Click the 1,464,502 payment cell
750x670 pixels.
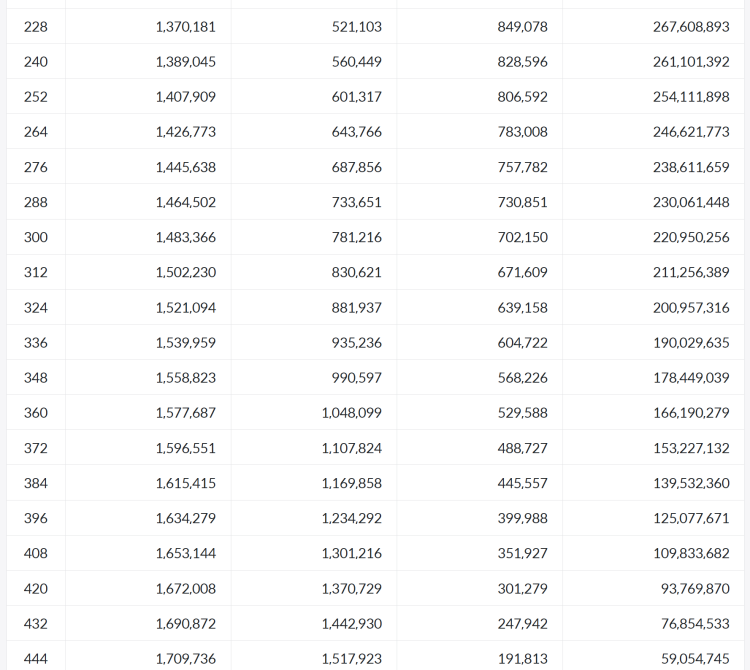186,202
